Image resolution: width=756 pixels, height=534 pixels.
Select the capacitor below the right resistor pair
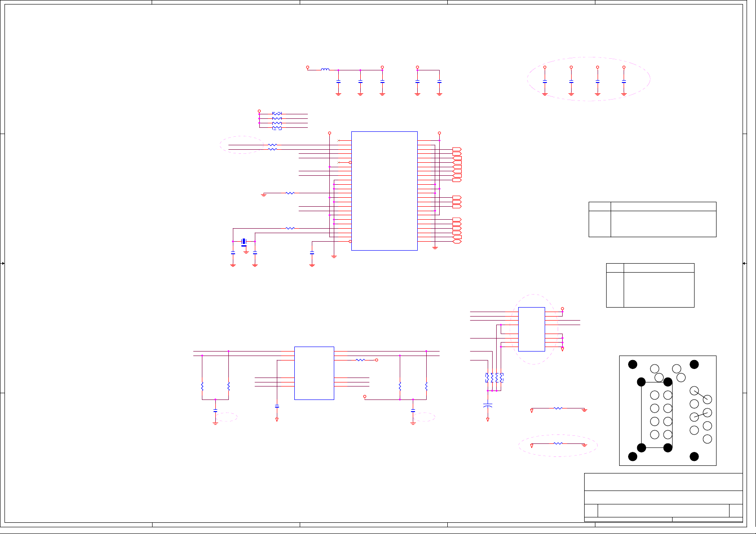pyautogui.click(x=413, y=411)
